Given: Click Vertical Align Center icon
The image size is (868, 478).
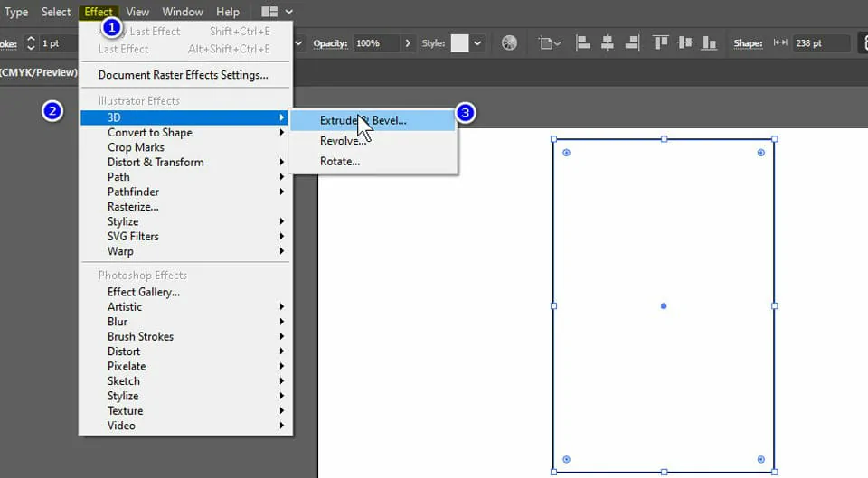Looking at the screenshot, I should click(684, 43).
